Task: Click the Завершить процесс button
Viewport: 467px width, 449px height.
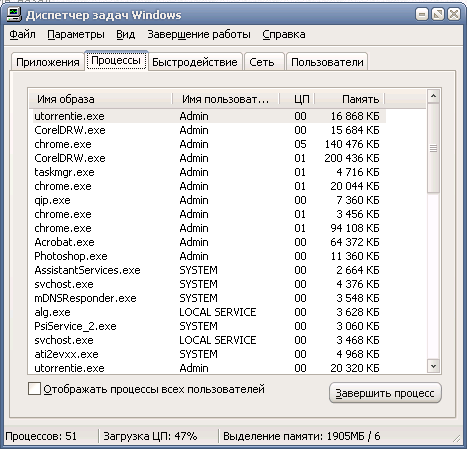Action: 385,393
